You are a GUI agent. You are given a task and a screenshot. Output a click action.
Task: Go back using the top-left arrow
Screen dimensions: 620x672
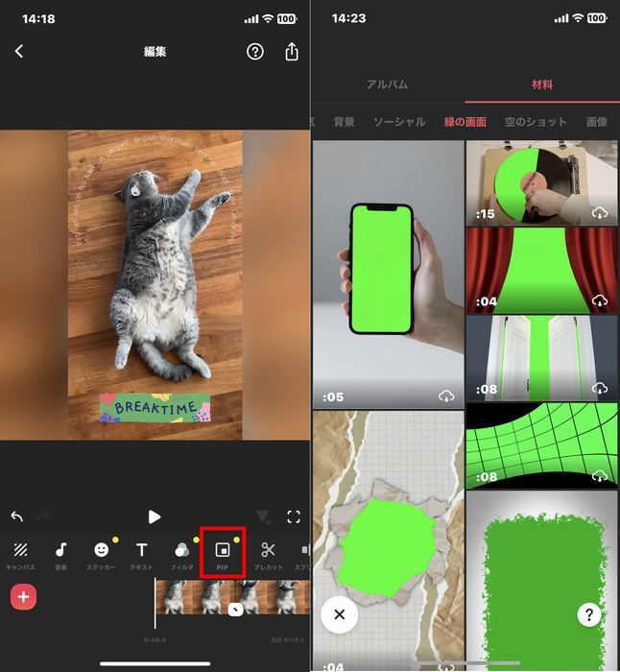pyautogui.click(x=19, y=52)
